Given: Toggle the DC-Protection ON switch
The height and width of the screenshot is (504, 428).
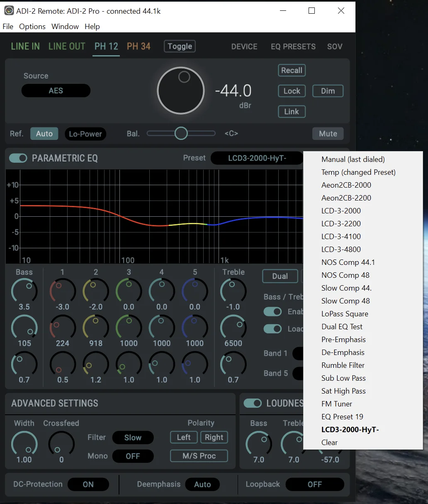Looking at the screenshot, I should click(x=88, y=484).
